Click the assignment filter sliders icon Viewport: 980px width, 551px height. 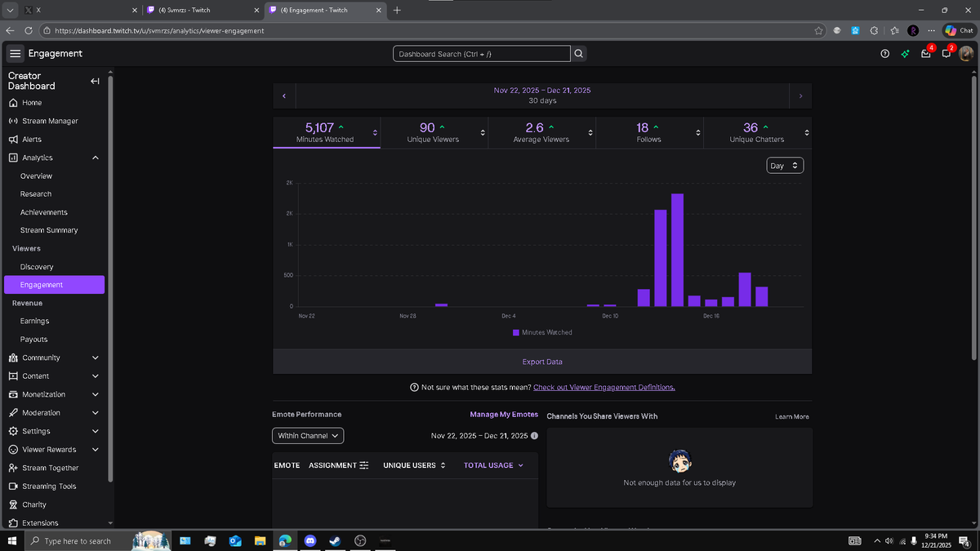point(364,465)
